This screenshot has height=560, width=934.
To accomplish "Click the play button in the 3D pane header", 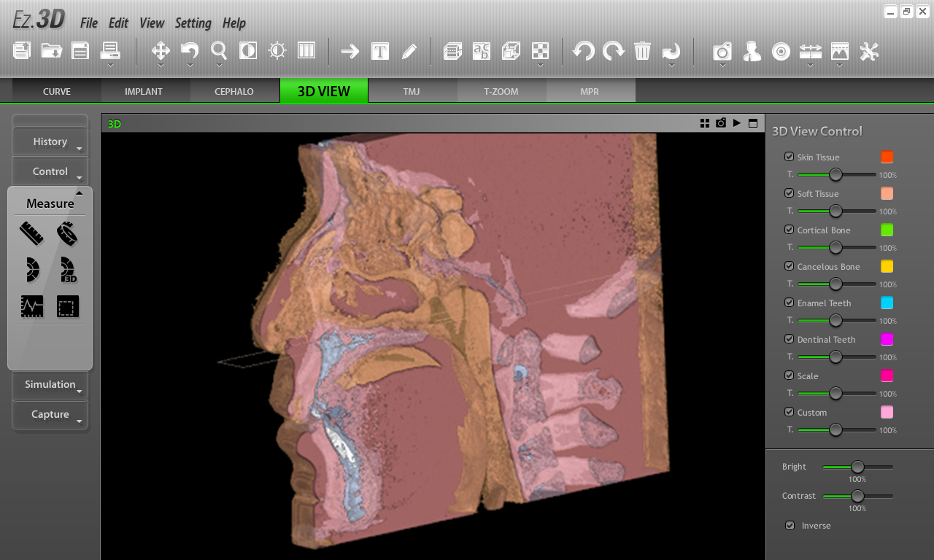I will [x=737, y=123].
